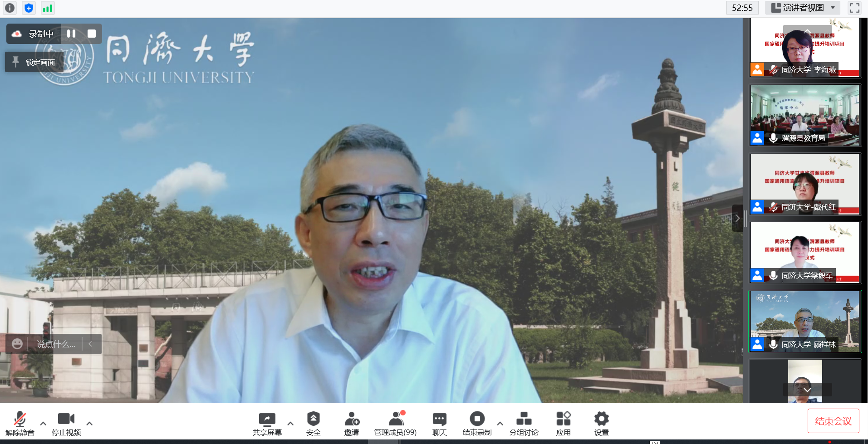
Task: Stop the recording with square button
Action: point(92,34)
